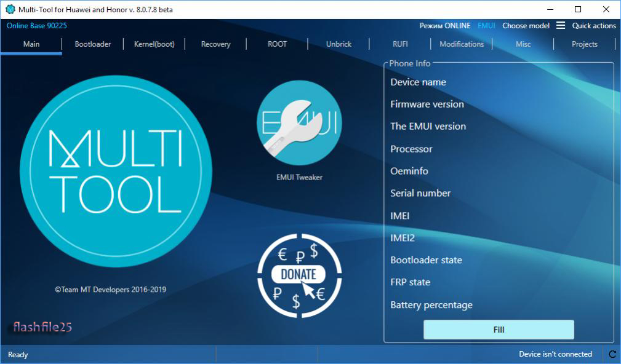
Task: Open the EMUI Tweaker tool
Action: [x=299, y=123]
